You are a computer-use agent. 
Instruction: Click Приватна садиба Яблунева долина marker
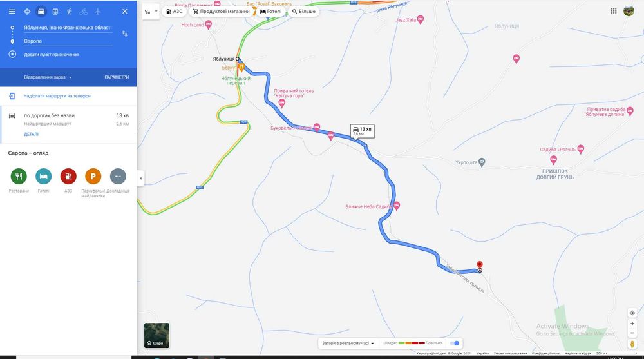point(630,111)
